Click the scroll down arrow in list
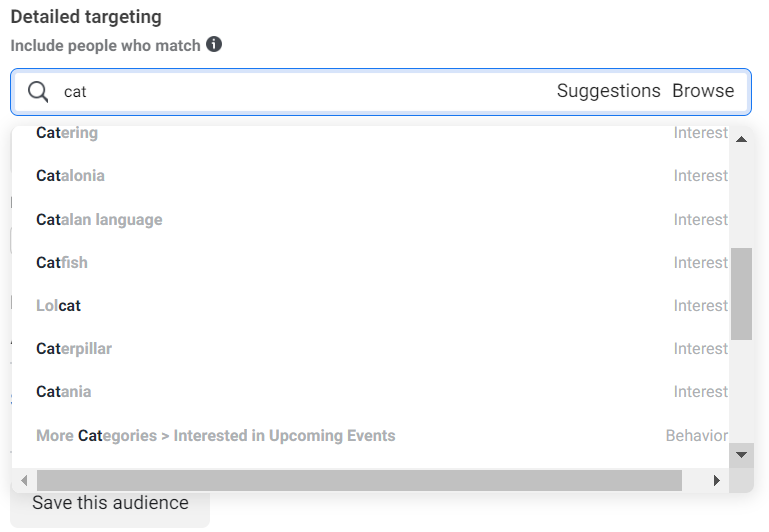769x532 pixels. [x=741, y=454]
